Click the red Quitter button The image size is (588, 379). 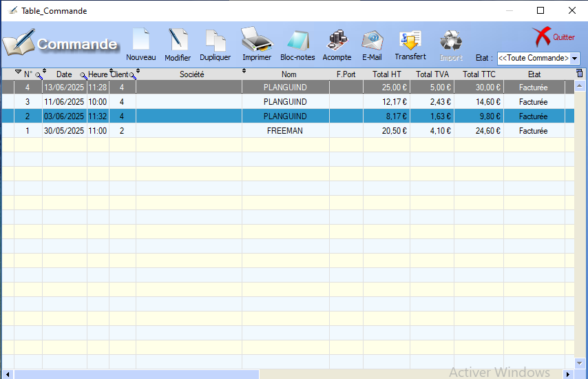[553, 37]
